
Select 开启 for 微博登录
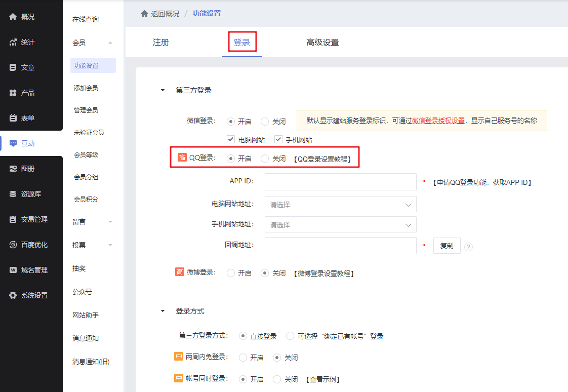[231, 273]
